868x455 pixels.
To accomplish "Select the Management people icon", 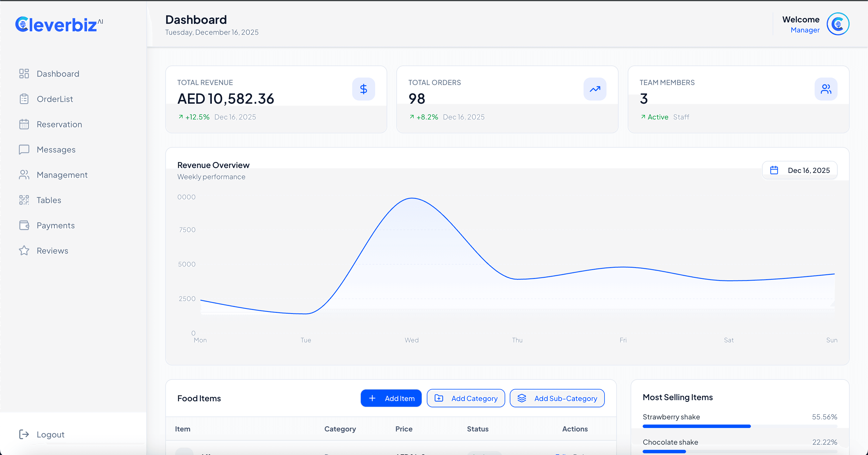I will click(x=24, y=175).
